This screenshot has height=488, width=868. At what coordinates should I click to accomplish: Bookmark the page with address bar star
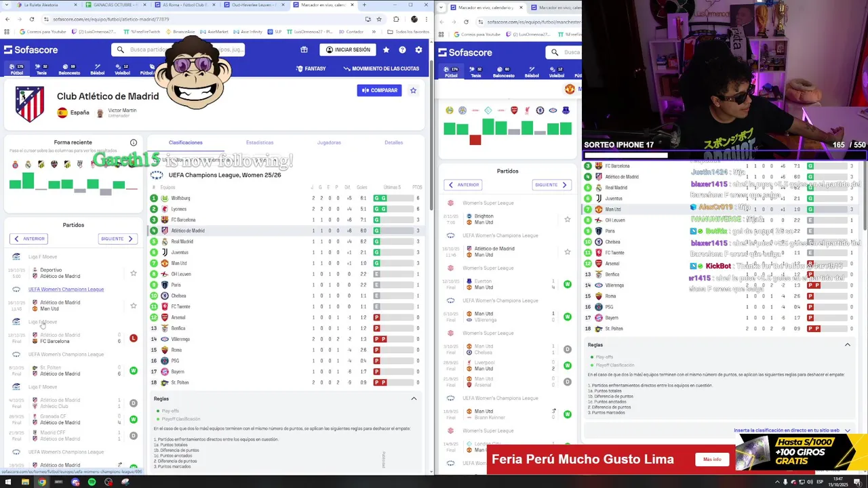(379, 19)
